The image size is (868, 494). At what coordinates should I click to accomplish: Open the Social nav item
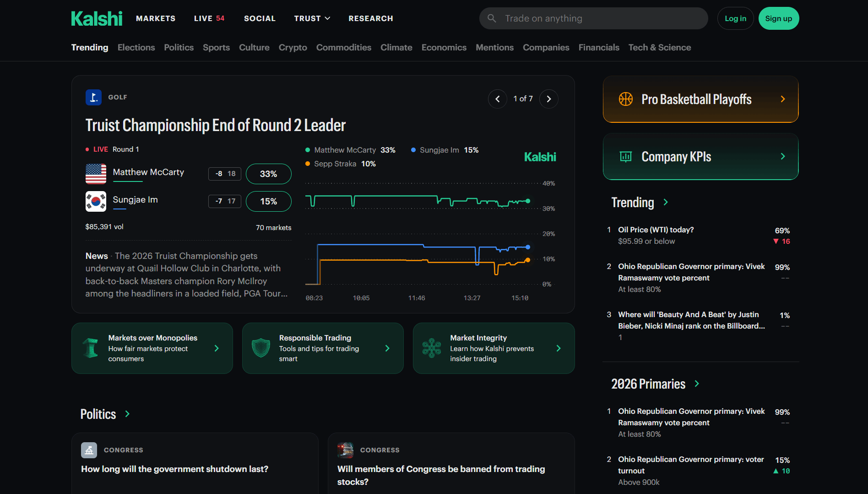click(x=260, y=18)
